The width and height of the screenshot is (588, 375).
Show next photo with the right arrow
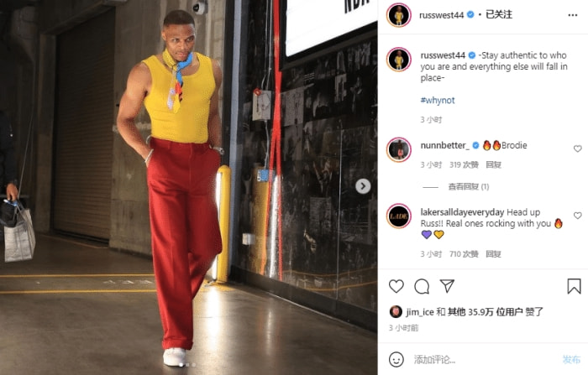click(363, 186)
